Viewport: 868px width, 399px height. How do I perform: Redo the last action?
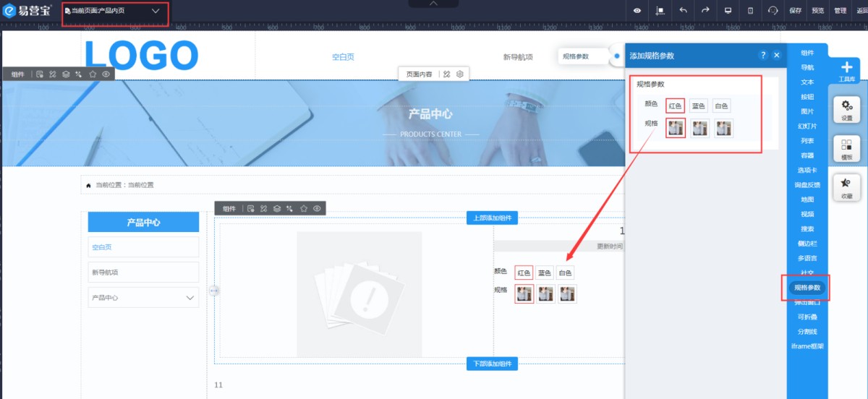tap(705, 11)
